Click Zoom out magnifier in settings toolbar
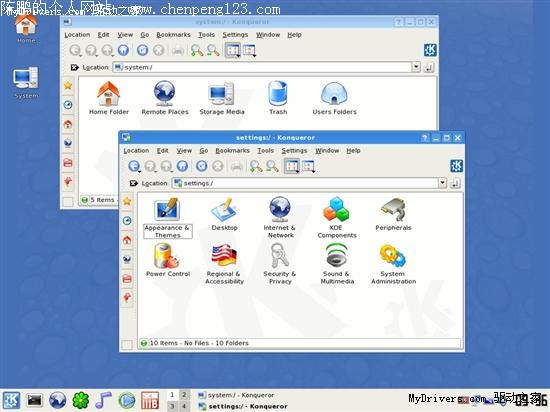The width and height of the screenshot is (550, 412). 272,166
